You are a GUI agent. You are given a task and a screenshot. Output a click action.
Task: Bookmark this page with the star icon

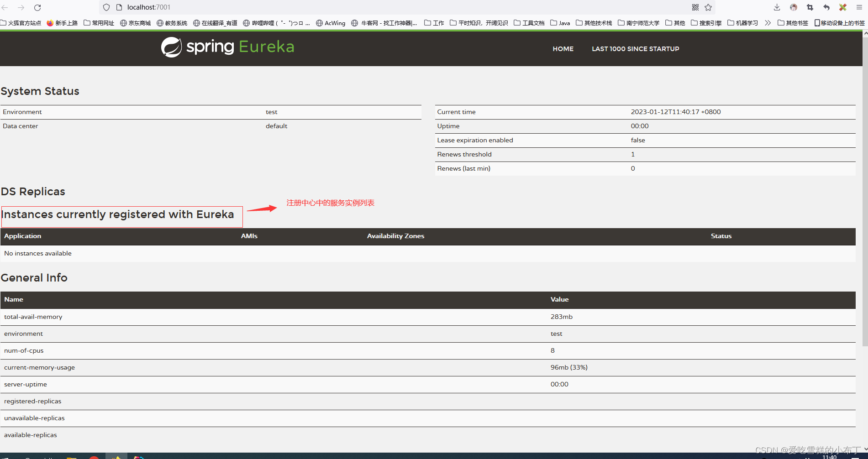708,7
